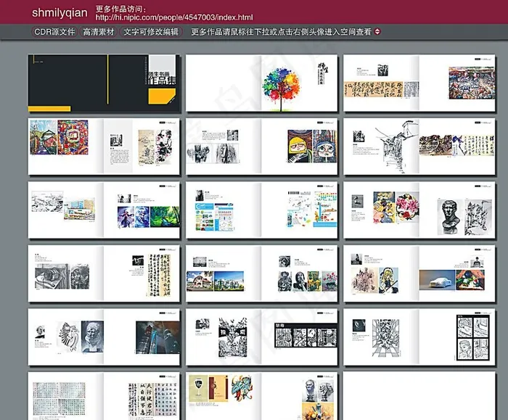
Task: Click the 更多作品请鼠标往下拉 banner text
Action: tap(281, 32)
